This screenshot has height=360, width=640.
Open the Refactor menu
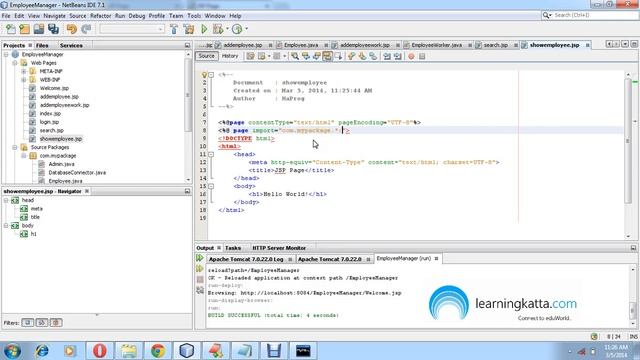click(x=100, y=16)
